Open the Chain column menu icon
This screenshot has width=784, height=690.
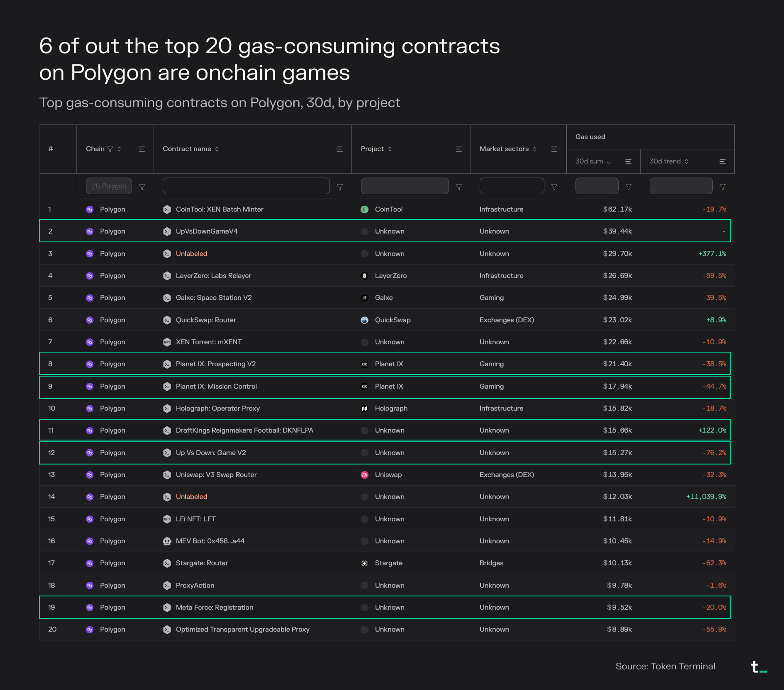click(x=141, y=149)
